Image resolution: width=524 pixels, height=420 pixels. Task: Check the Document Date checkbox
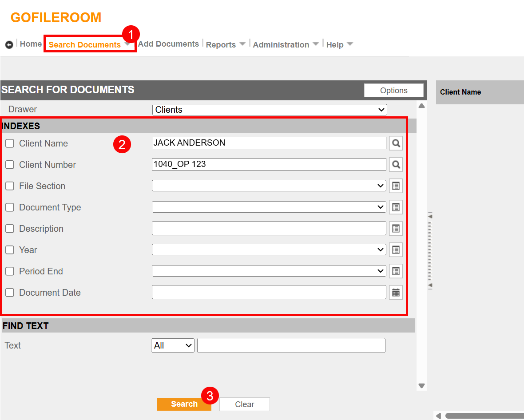click(x=10, y=293)
